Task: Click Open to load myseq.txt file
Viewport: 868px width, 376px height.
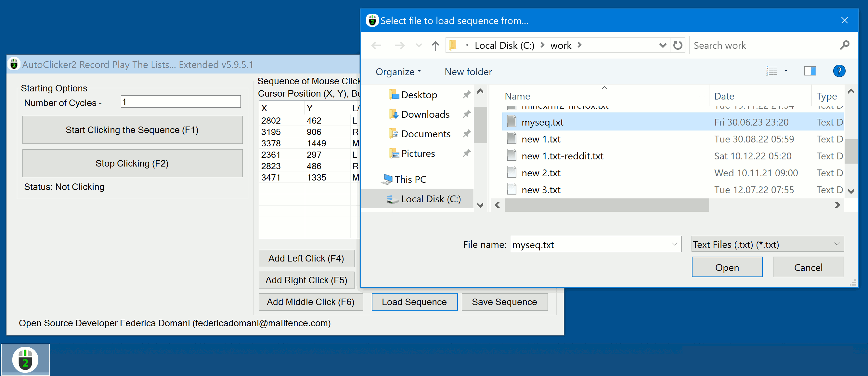Action: pos(727,267)
